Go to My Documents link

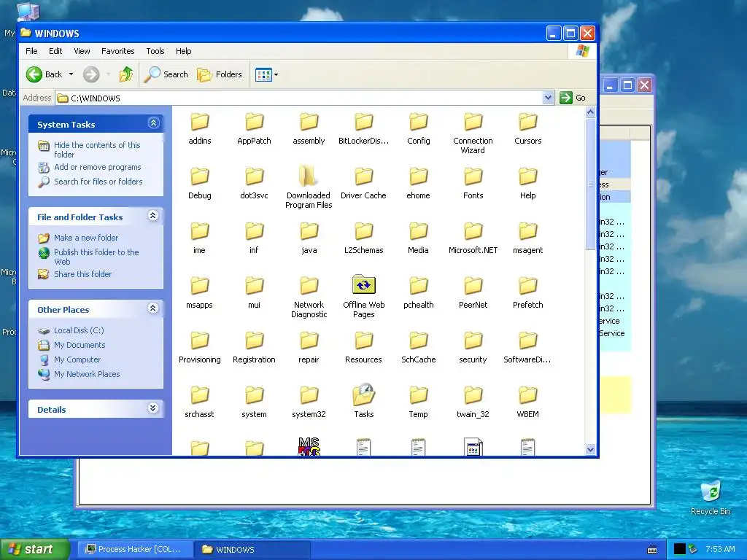click(x=80, y=345)
